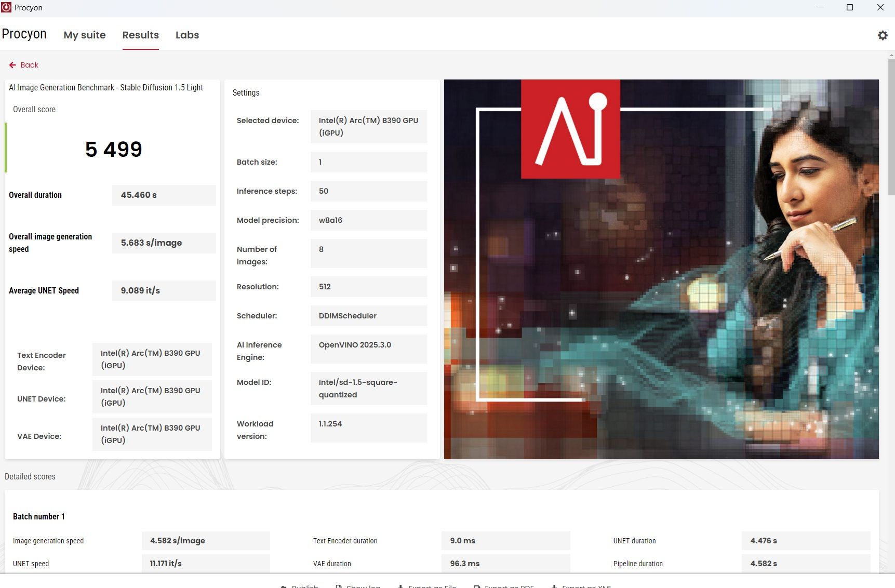Open settings with the gear icon
This screenshot has width=895, height=588.
click(883, 35)
